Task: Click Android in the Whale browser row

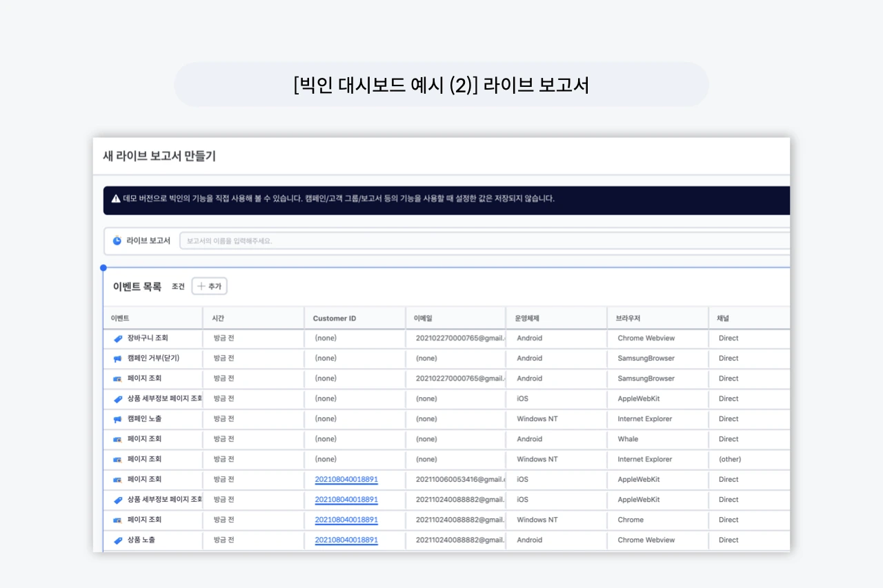Action: [x=530, y=439]
